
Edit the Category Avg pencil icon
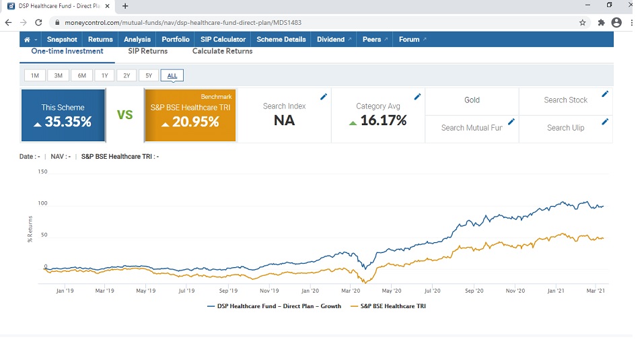[417, 97]
